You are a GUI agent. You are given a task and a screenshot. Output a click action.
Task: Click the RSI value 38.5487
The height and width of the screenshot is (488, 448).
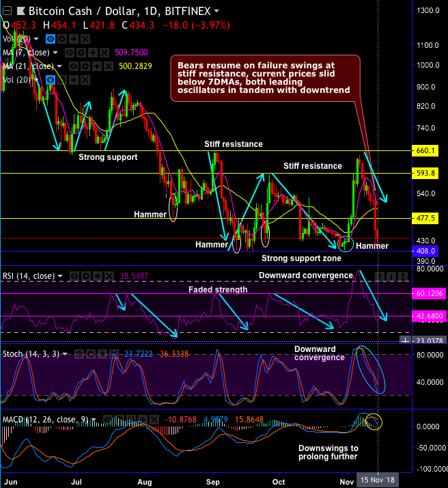134,276
